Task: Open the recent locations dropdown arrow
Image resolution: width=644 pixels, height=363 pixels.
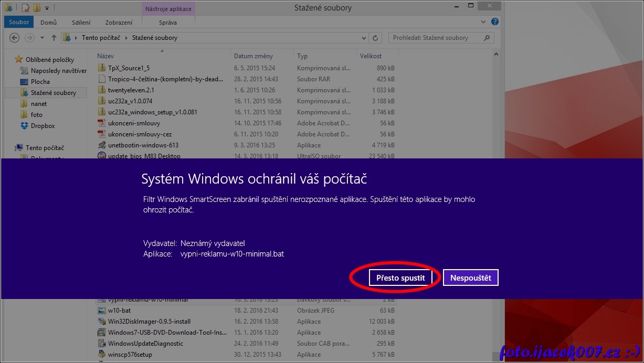Action: (42, 38)
